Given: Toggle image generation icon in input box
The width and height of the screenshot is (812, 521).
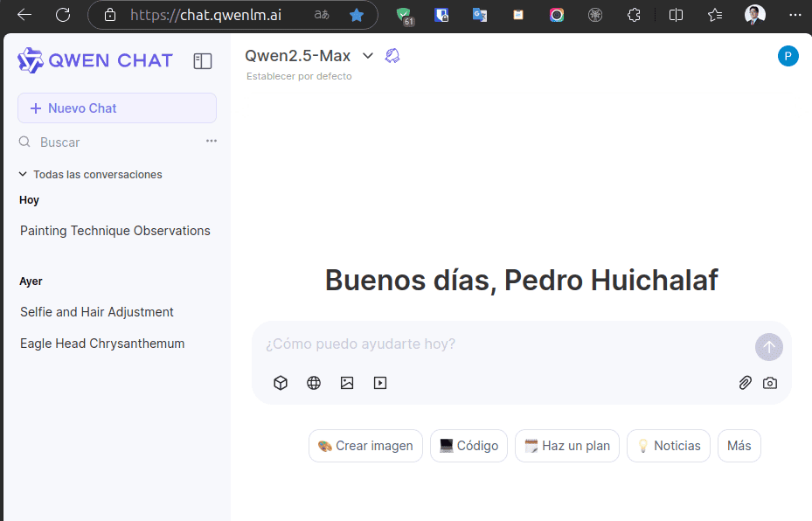Looking at the screenshot, I should (347, 383).
